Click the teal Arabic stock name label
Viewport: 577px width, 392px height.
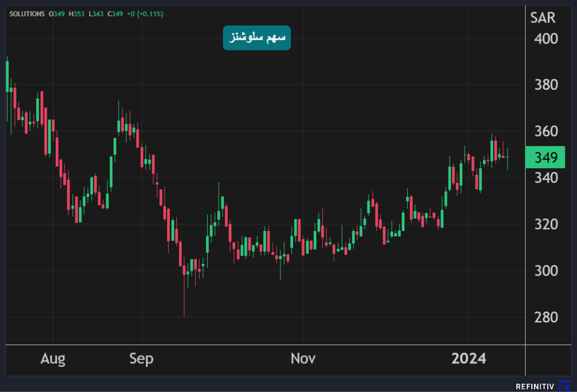256,37
